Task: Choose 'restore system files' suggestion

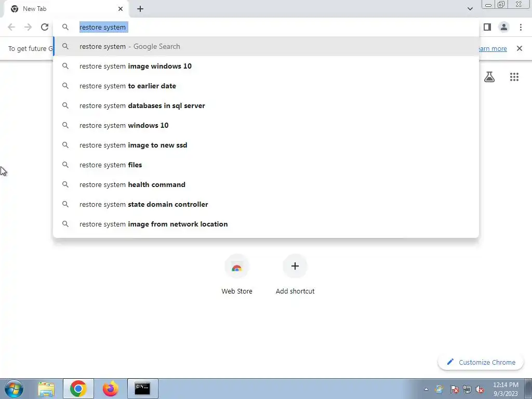Action: coord(266,165)
